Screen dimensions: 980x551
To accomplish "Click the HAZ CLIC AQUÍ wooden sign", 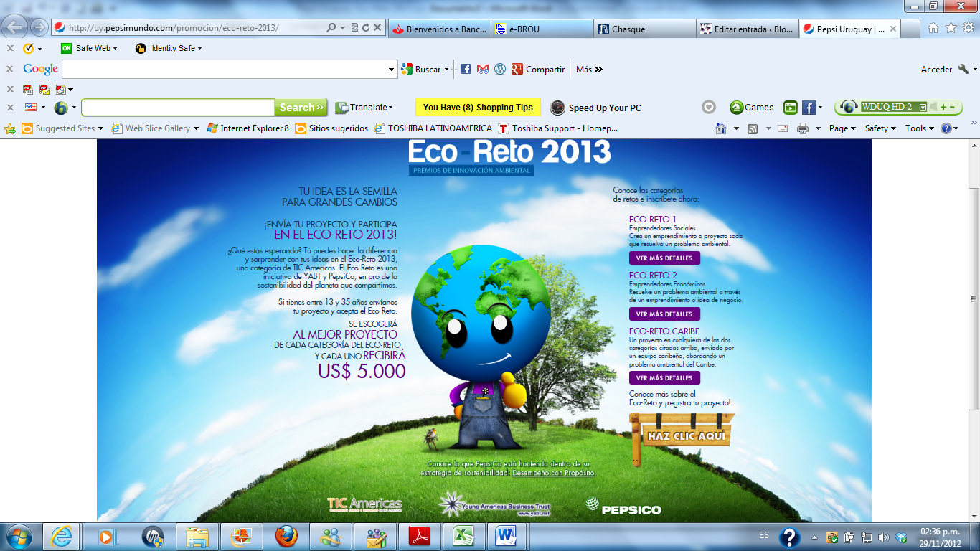I will click(x=686, y=435).
